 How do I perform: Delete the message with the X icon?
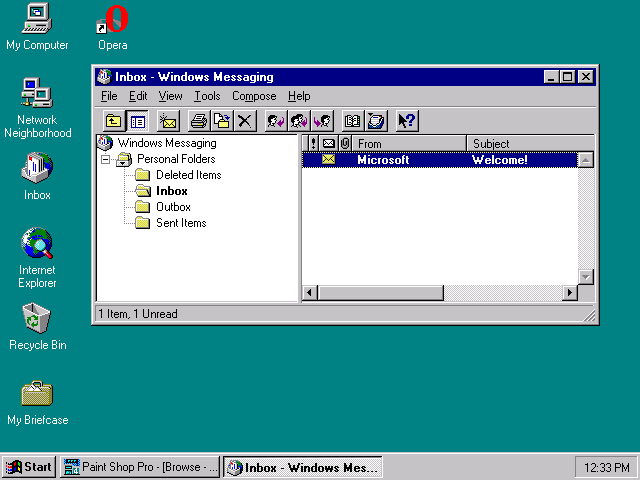tap(245, 121)
